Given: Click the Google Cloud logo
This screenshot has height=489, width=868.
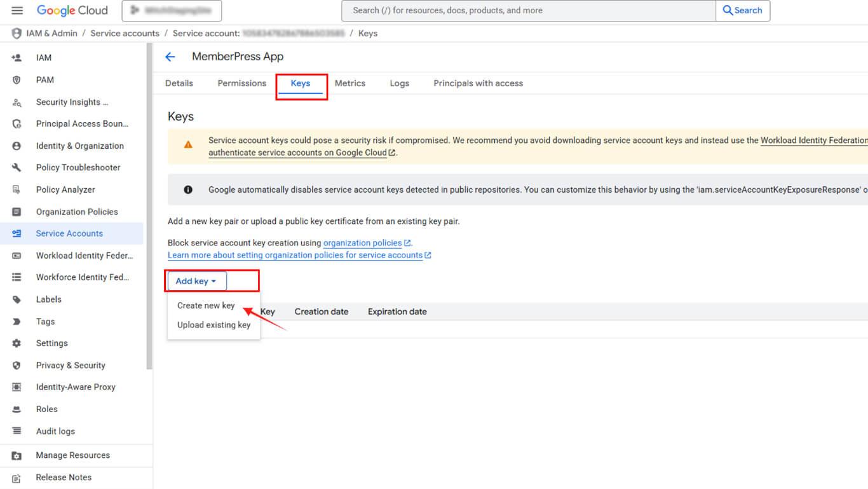Looking at the screenshot, I should click(72, 11).
